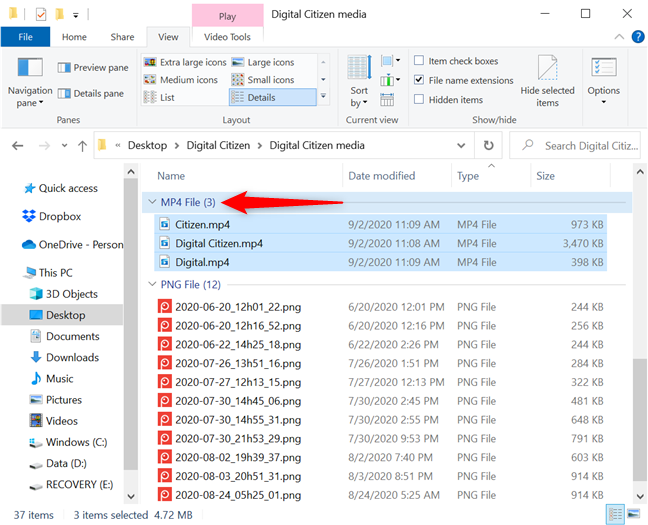
Task: Open Windows (C:) drive
Action: coord(68,442)
